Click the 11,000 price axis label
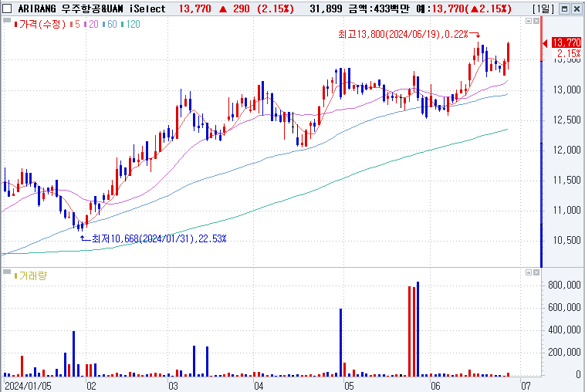Viewport: 585px width, 392px height. point(566,211)
